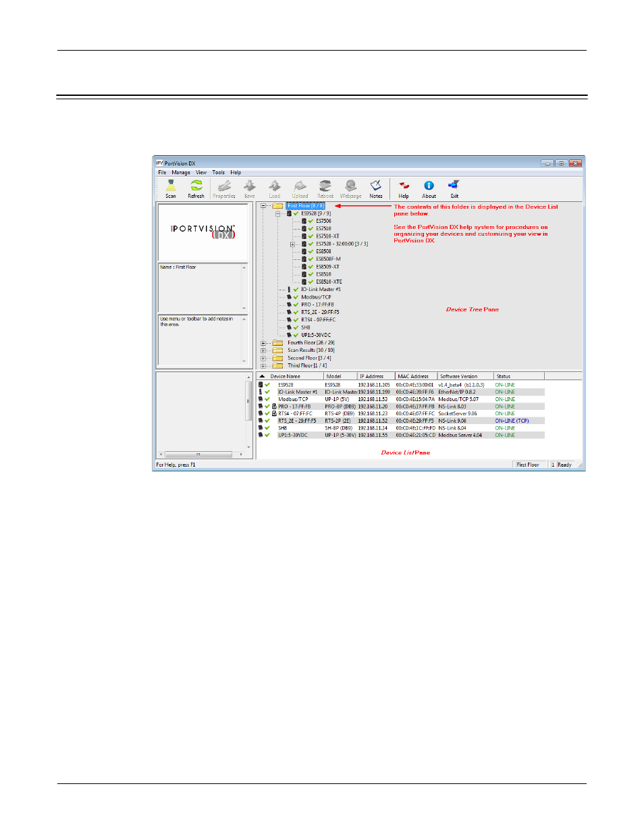Open the File menu
The height and width of the screenshot is (834, 644).
point(162,172)
